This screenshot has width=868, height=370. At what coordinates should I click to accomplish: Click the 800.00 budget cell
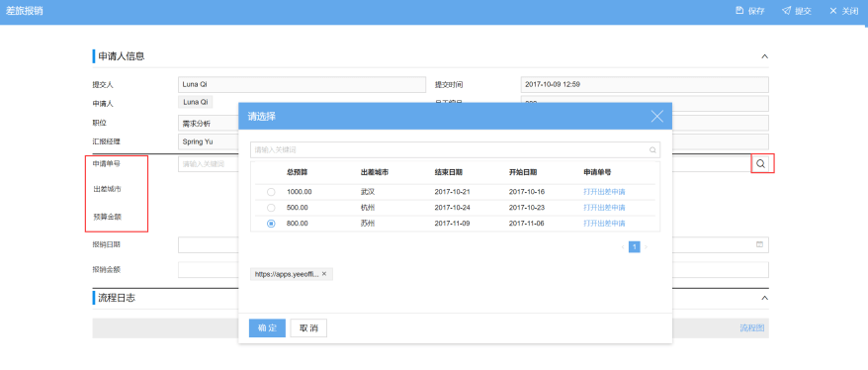coord(298,224)
